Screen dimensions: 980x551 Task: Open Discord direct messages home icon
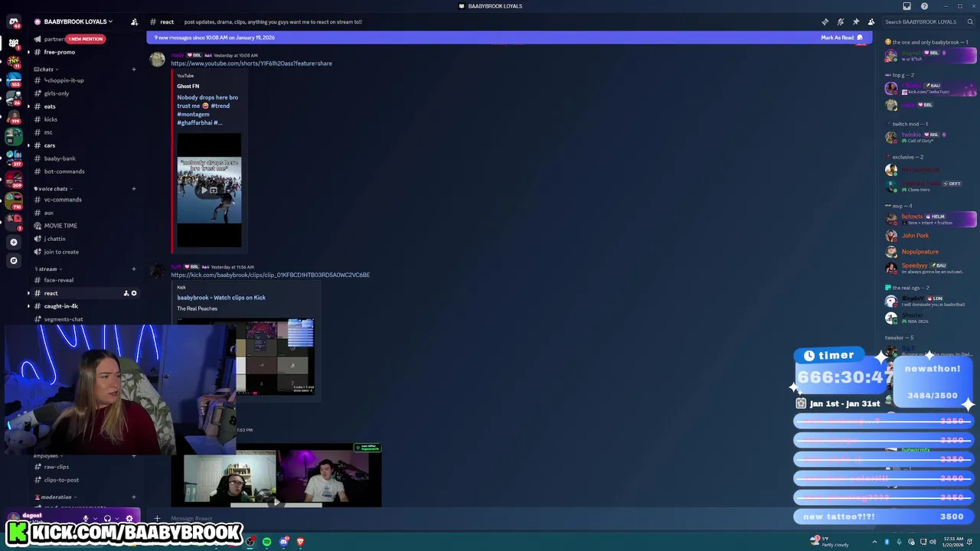point(14,21)
